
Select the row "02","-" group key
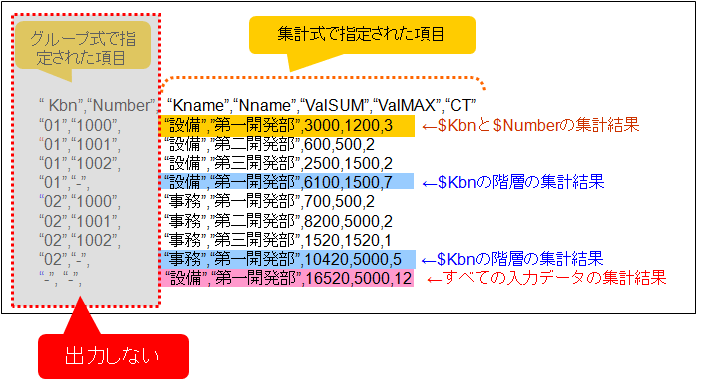pyautogui.click(x=64, y=260)
